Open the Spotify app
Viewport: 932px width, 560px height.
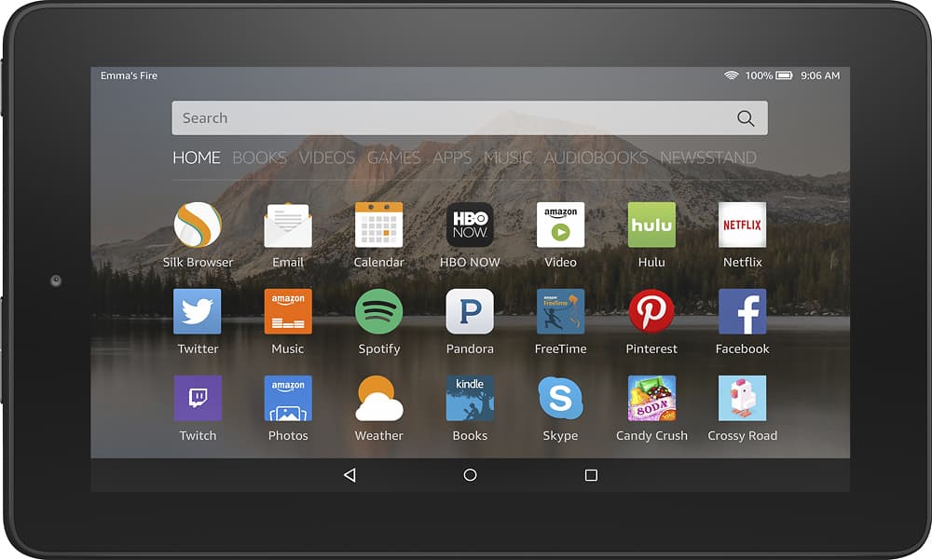click(378, 311)
